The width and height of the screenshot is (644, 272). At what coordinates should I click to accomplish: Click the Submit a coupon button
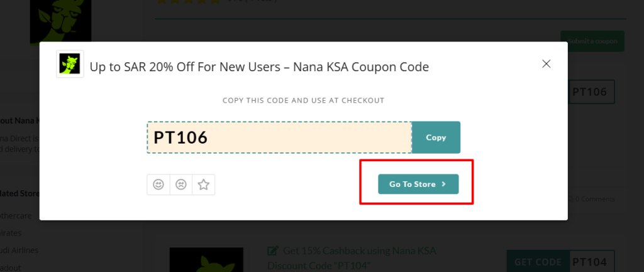pos(592,42)
